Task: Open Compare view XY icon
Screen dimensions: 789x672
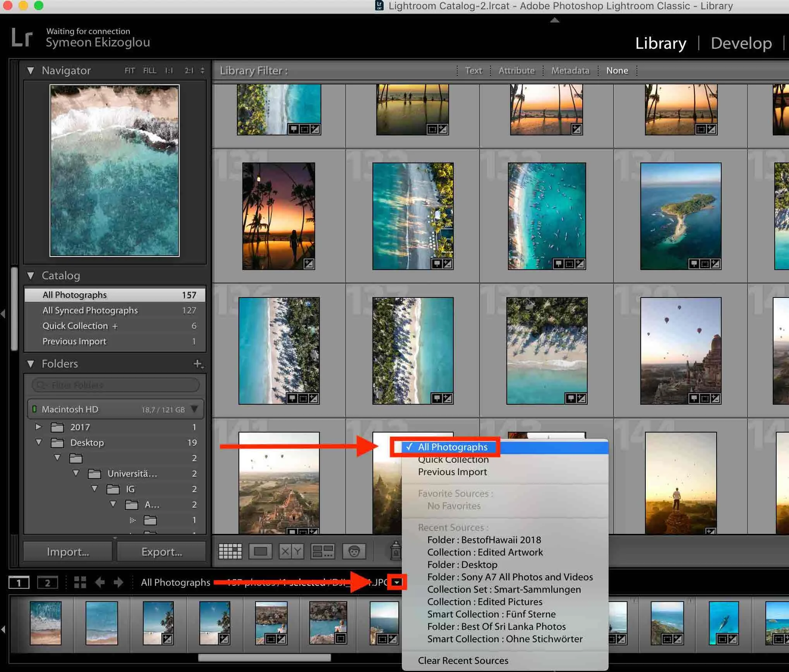Action: coord(291,551)
